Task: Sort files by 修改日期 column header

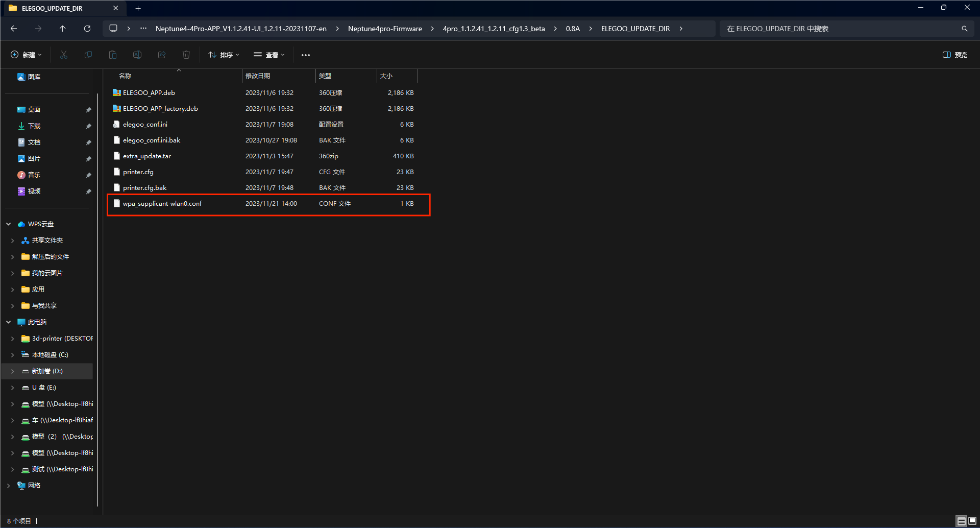Action: 258,76
